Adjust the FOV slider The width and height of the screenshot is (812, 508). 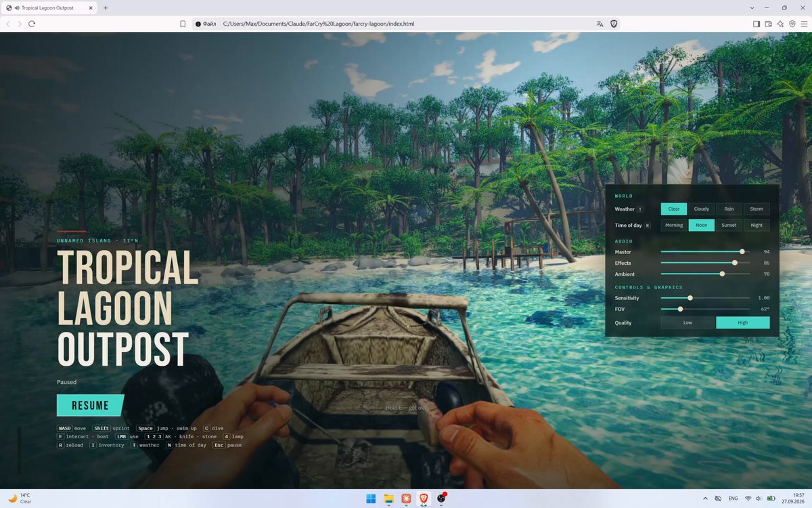(705, 309)
